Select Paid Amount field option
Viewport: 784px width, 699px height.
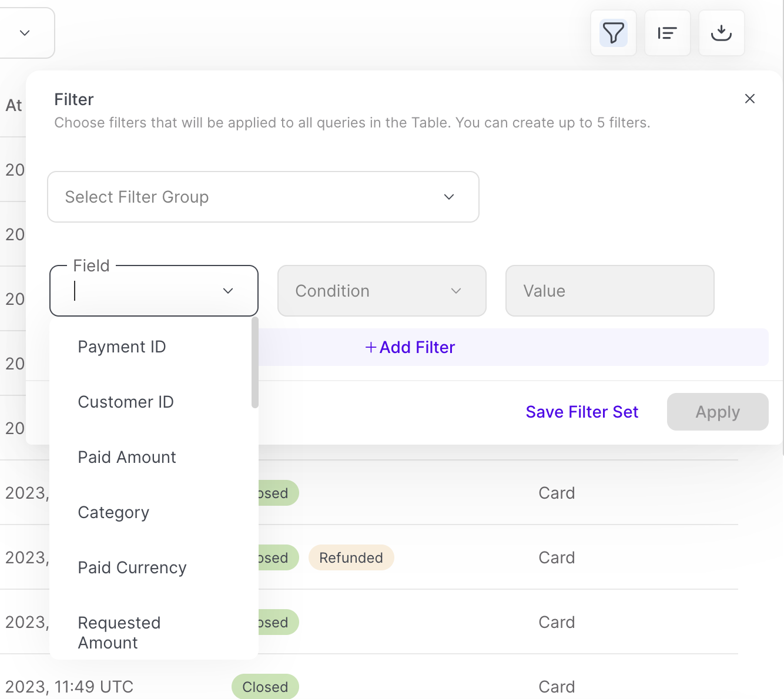127,457
